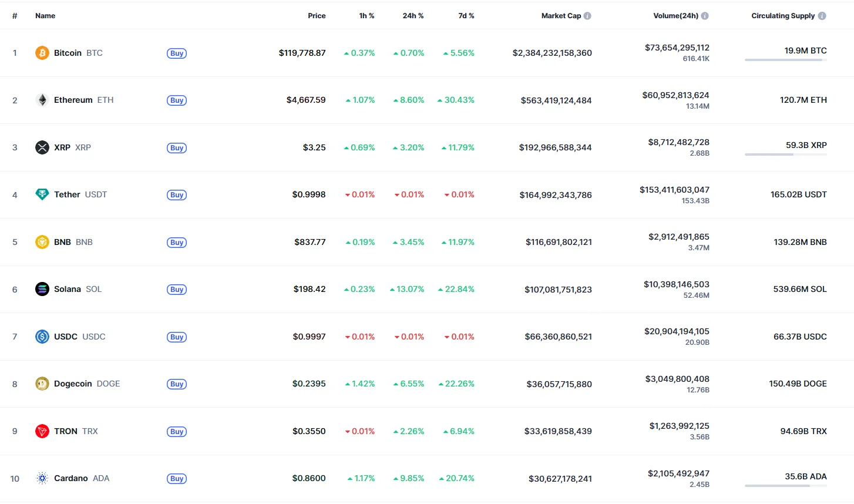This screenshot has height=504, width=854.
Task: Tap Buy next to USDC
Action: pyautogui.click(x=177, y=337)
